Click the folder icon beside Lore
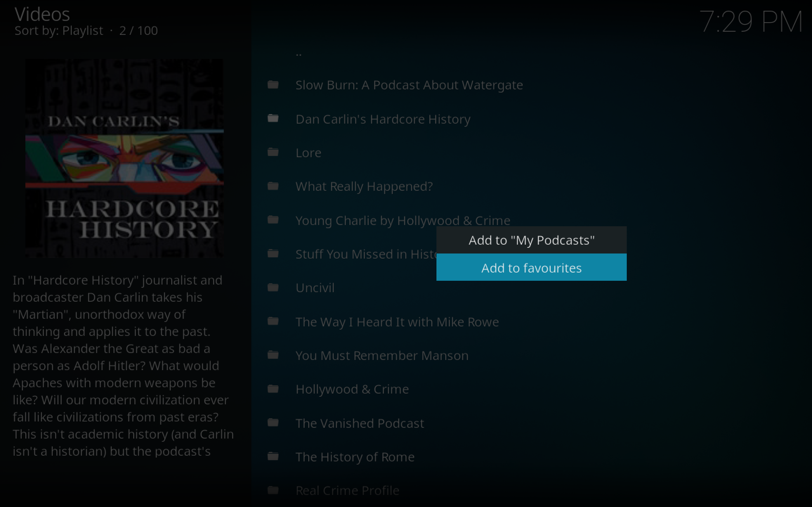This screenshot has height=507, width=812. (272, 152)
